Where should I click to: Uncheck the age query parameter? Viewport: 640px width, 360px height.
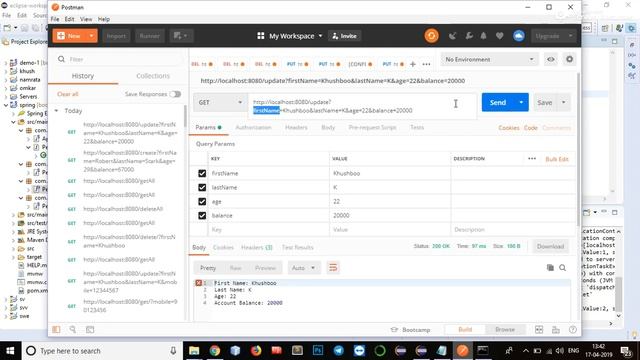(202, 202)
